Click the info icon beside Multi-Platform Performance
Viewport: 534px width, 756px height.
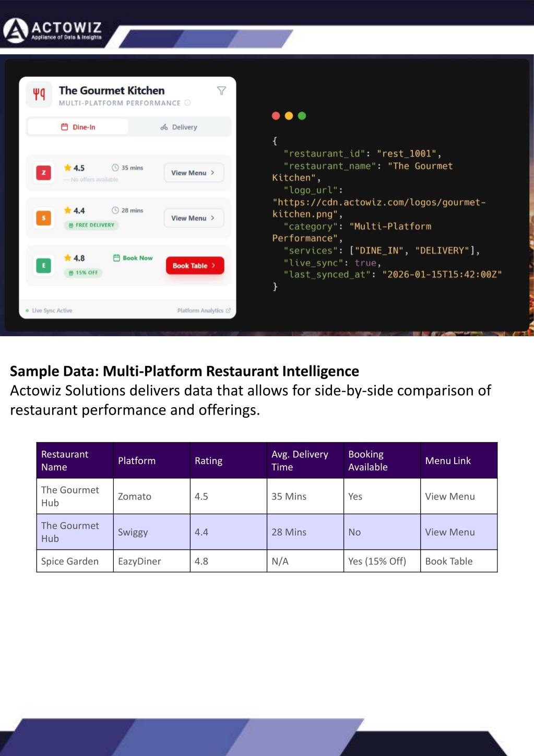coord(187,103)
